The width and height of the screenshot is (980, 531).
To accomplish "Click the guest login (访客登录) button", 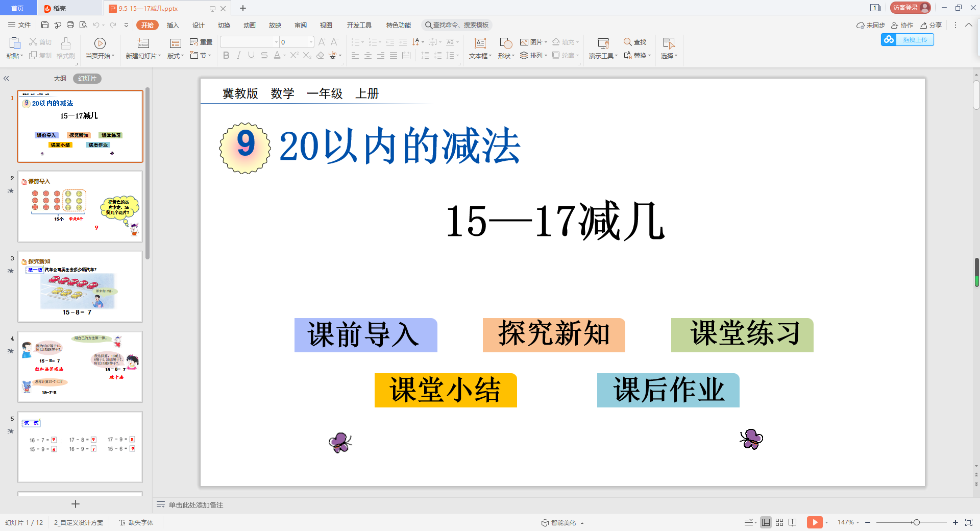I will coord(911,8).
